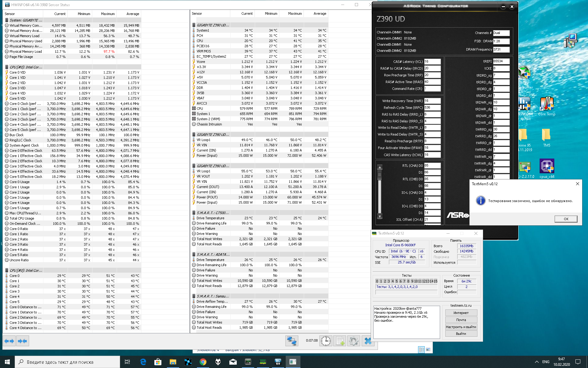588x368 pixels.
Task: Click the Выйти button in TestMem5
Action: pyautogui.click(x=461, y=334)
